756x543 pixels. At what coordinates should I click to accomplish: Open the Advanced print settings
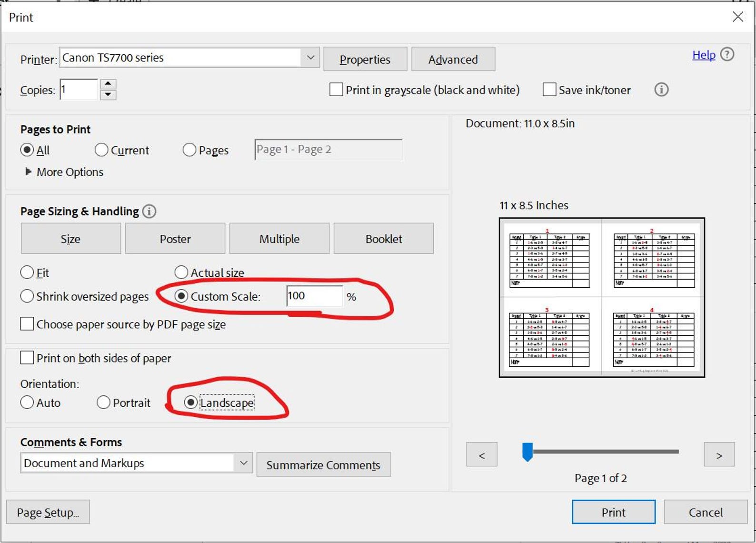(453, 59)
